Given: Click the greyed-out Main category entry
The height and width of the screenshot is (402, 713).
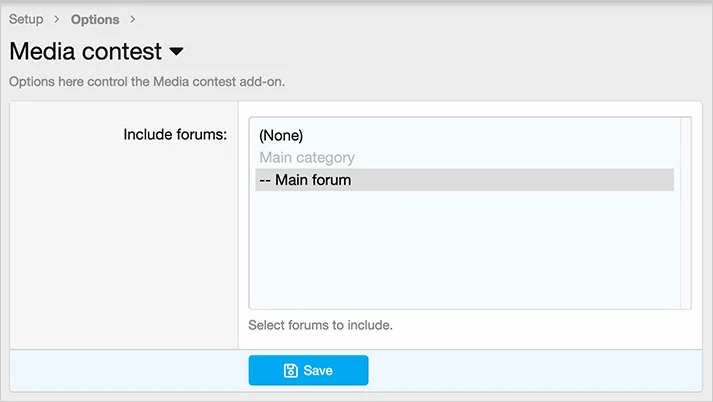Looking at the screenshot, I should point(307,157).
